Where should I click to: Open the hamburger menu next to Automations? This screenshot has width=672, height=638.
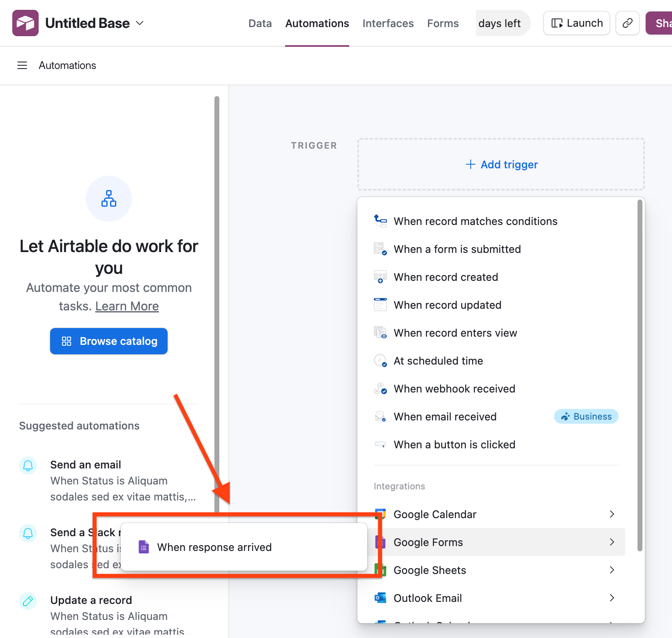click(x=22, y=65)
